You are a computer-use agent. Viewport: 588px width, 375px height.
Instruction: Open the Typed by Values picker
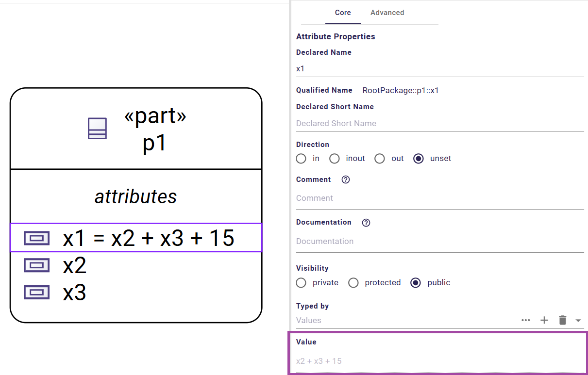(340, 320)
